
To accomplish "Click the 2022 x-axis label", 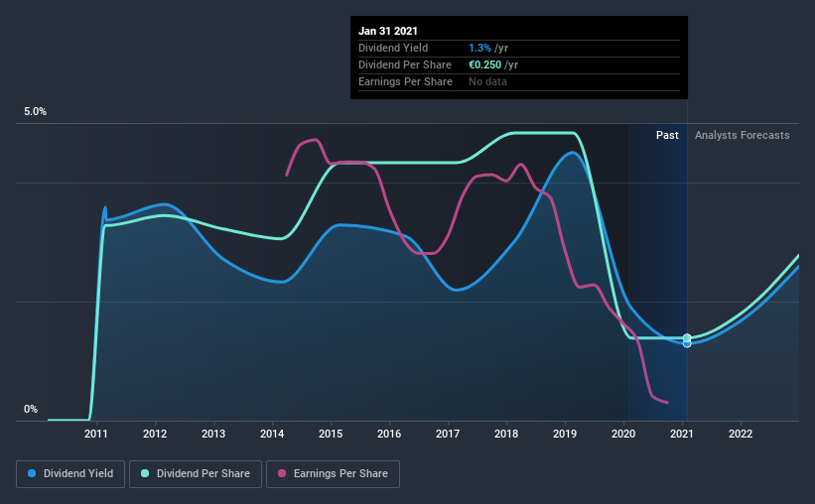I will point(741,434).
